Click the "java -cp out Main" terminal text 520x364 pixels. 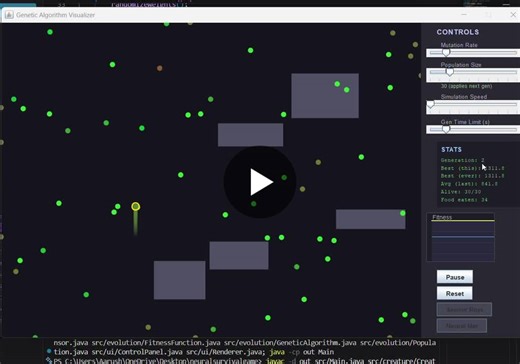[302, 352]
